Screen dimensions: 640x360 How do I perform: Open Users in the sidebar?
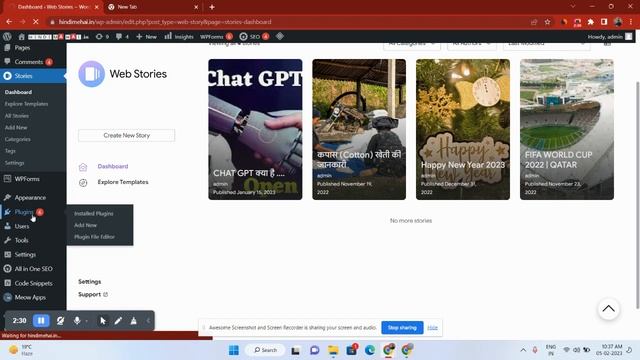(22, 226)
